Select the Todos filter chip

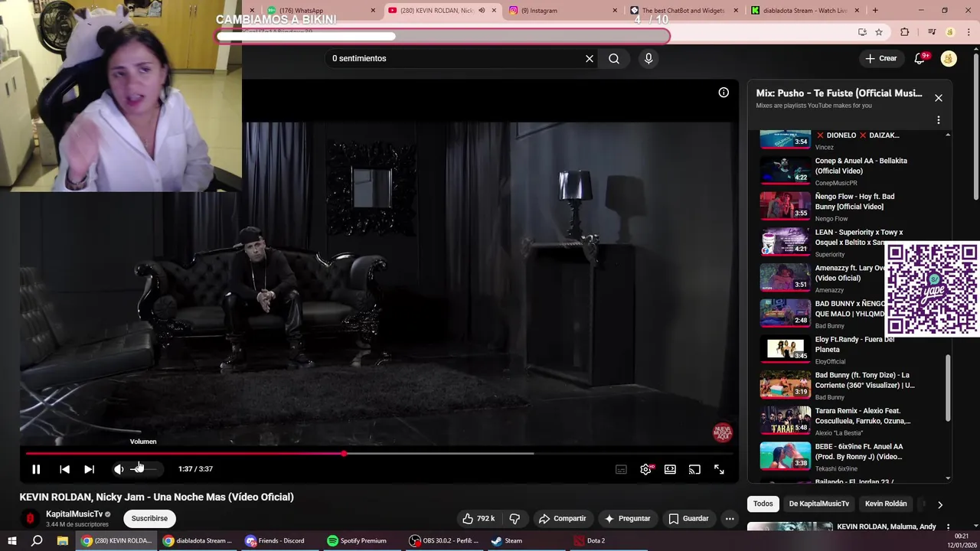763,504
